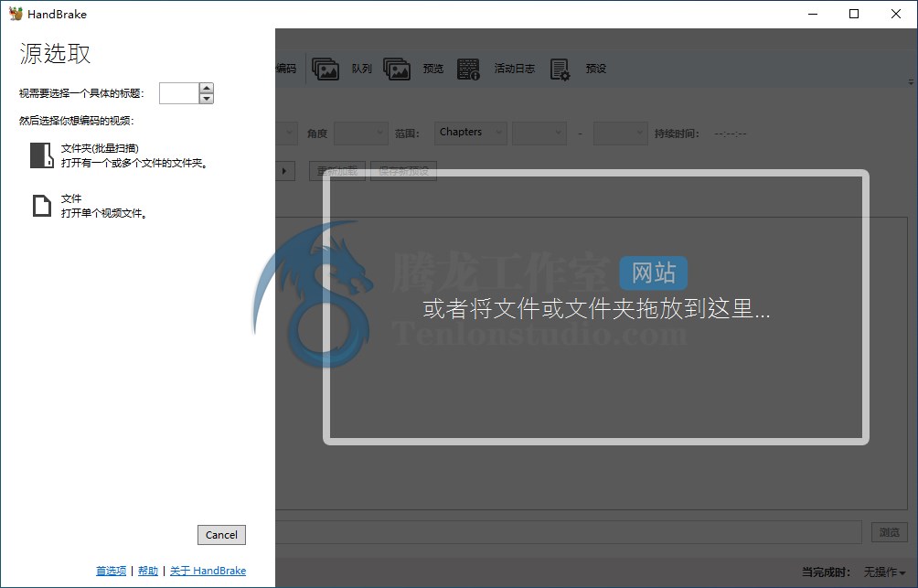Click the 文件 option title text
Viewport: 918px width, 588px height.
pyautogui.click(x=71, y=198)
